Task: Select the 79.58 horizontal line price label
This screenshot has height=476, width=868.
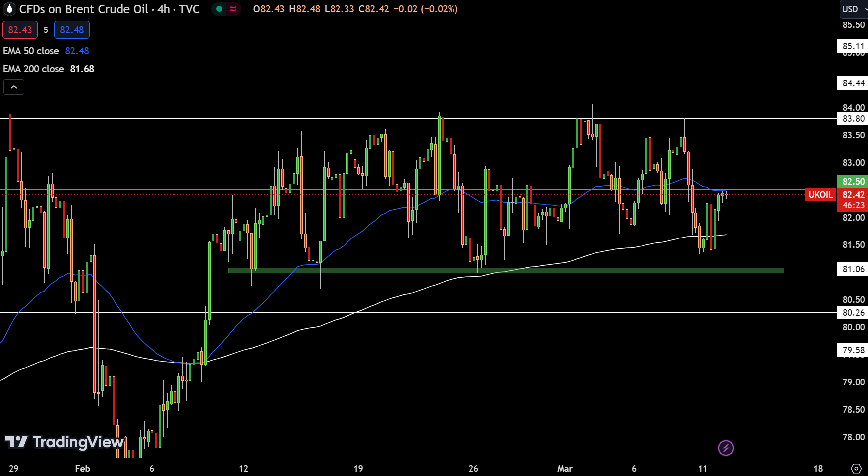Action: (x=853, y=350)
